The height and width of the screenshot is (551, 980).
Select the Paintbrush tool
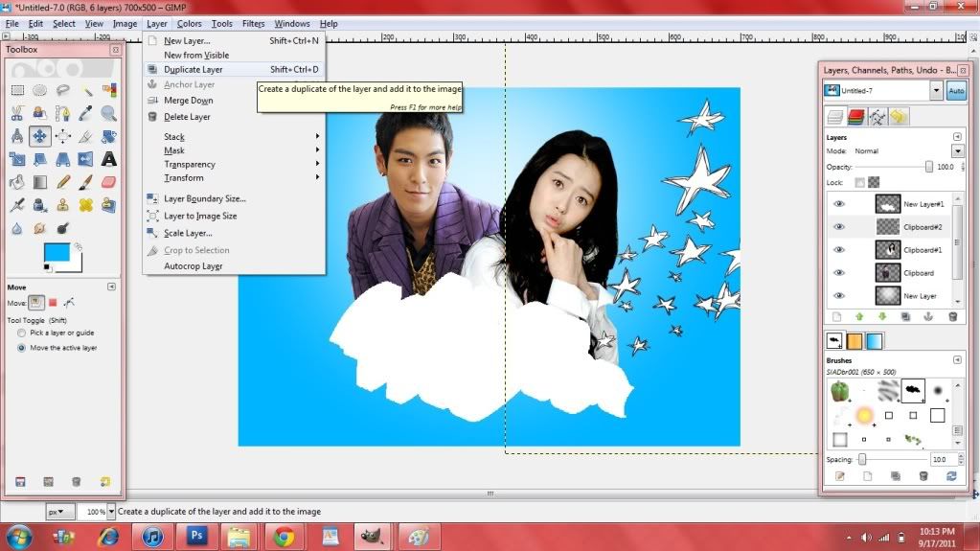pos(85,182)
